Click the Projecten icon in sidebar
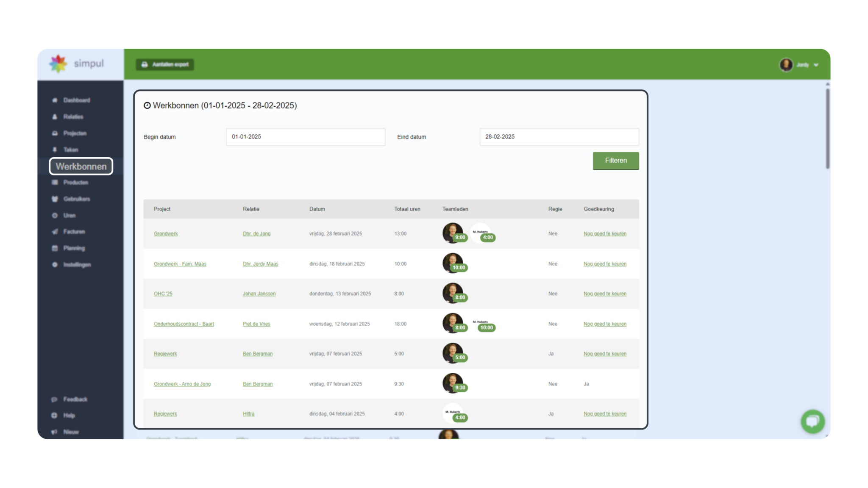Viewport: 868px width, 488px height. [55, 133]
